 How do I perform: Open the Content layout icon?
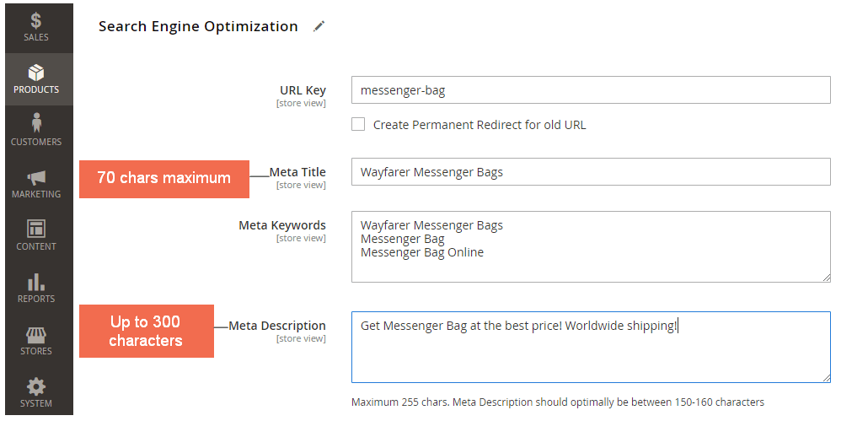point(36,229)
